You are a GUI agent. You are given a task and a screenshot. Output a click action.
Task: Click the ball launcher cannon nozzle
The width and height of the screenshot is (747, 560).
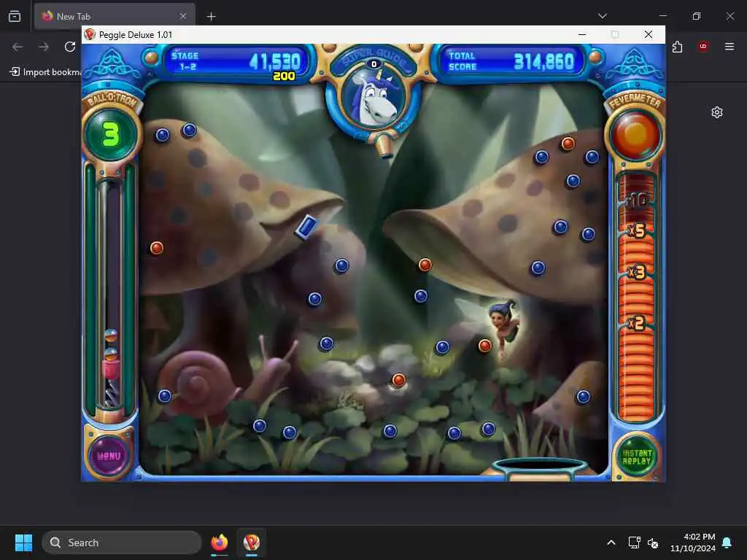coord(384,145)
